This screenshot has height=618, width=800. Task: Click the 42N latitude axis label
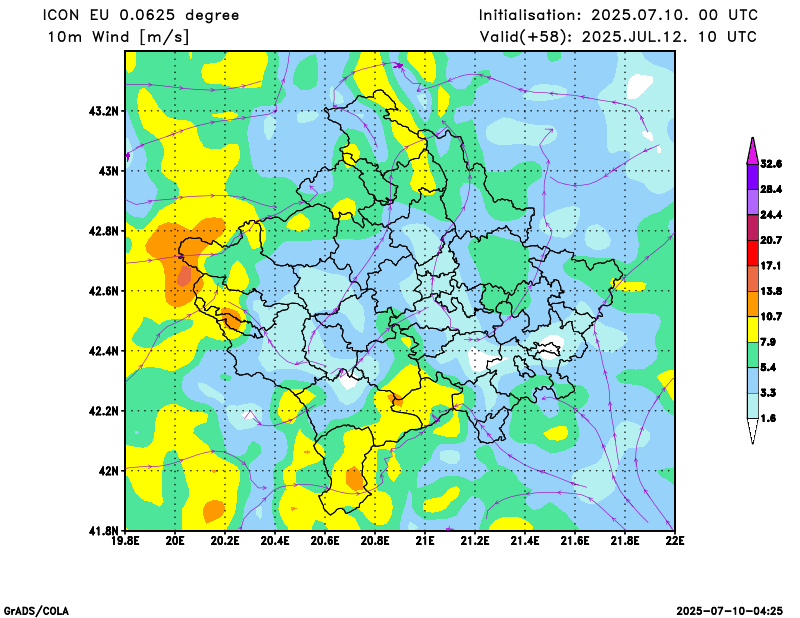point(108,471)
